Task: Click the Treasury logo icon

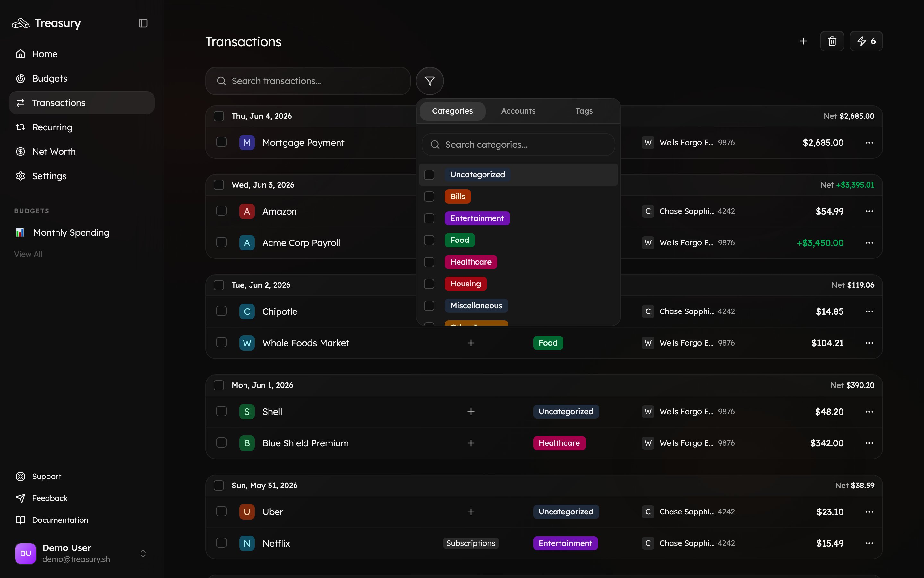Action: [x=21, y=23]
